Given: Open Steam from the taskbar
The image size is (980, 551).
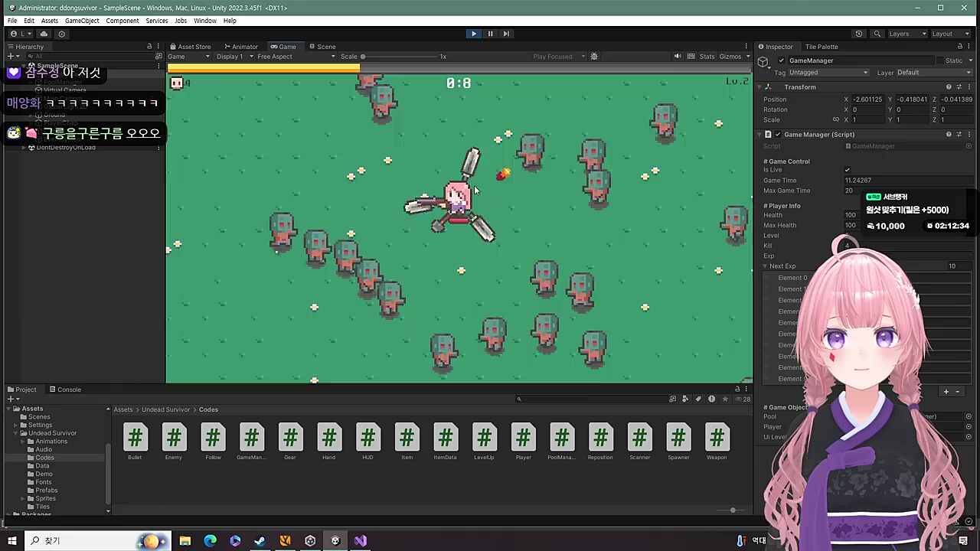Looking at the screenshot, I should point(260,541).
